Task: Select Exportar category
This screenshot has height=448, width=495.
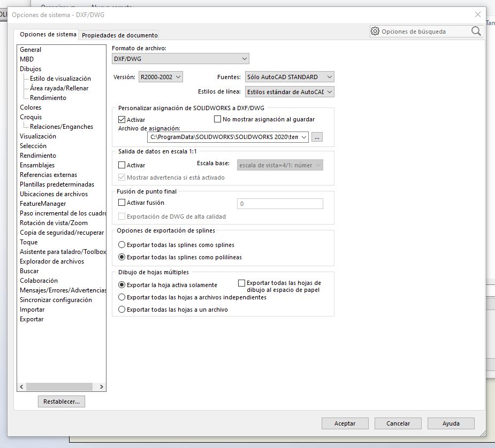Action: click(x=32, y=319)
